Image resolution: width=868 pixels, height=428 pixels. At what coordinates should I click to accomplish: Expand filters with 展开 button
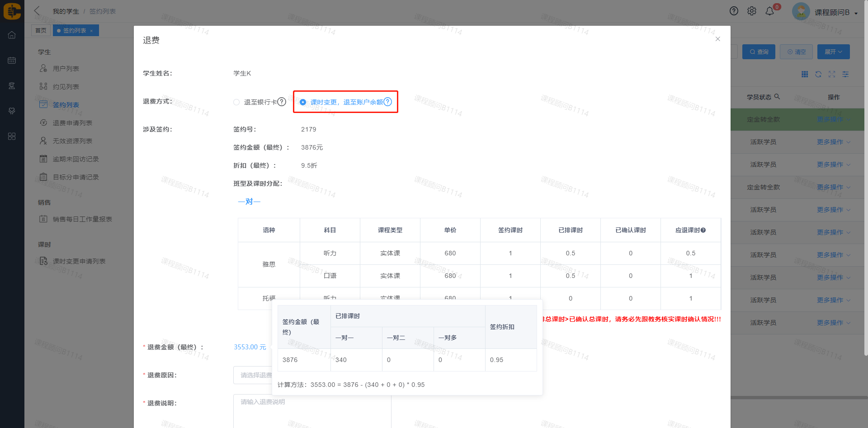pyautogui.click(x=833, y=52)
